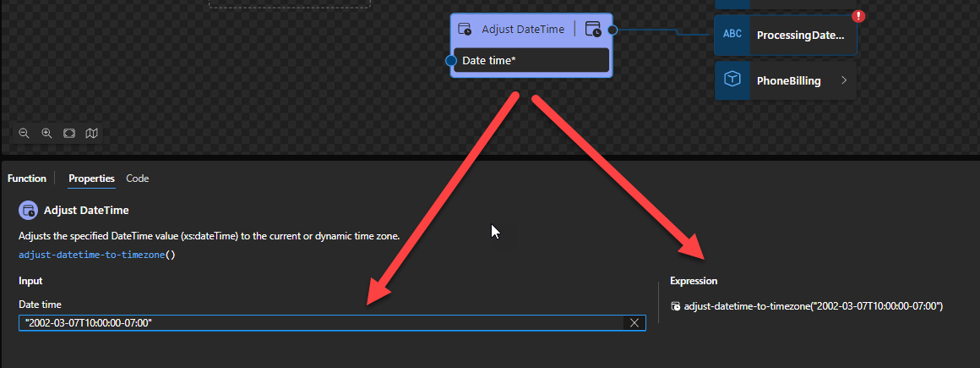Toggle the minimap icon on canvas
The image size is (980, 368).
click(91, 134)
